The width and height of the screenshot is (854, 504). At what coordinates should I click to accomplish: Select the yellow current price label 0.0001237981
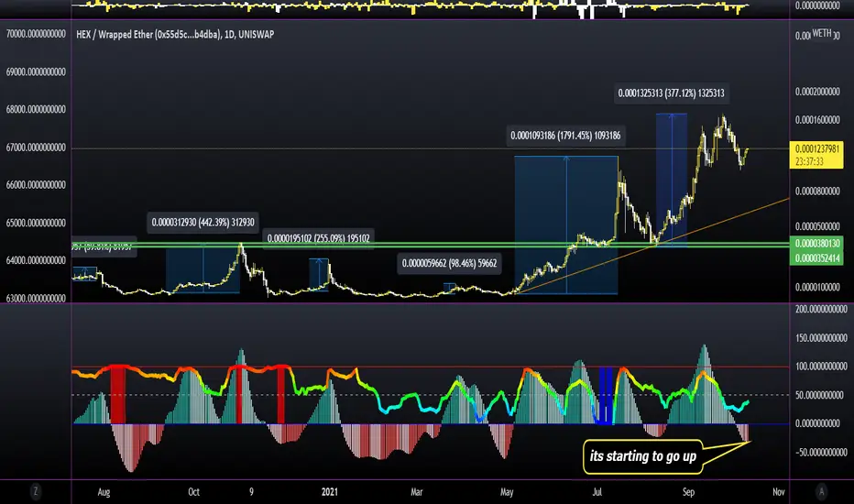[x=816, y=155]
